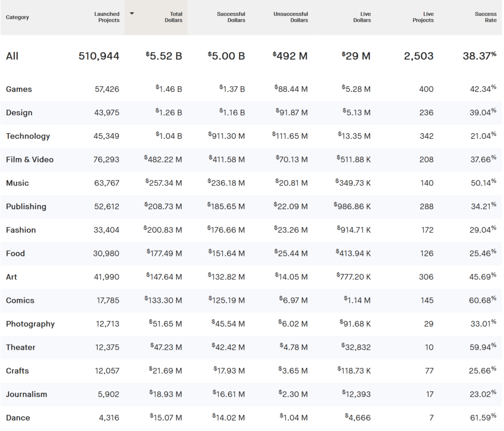Open the Journalism category
Image resolution: width=504 pixels, height=431 pixels.
[27, 395]
